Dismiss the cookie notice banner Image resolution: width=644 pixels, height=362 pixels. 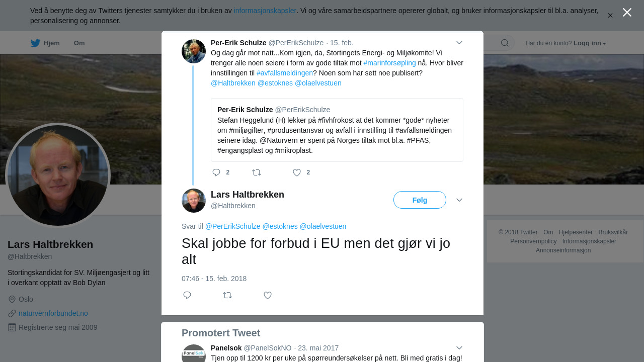point(610,16)
